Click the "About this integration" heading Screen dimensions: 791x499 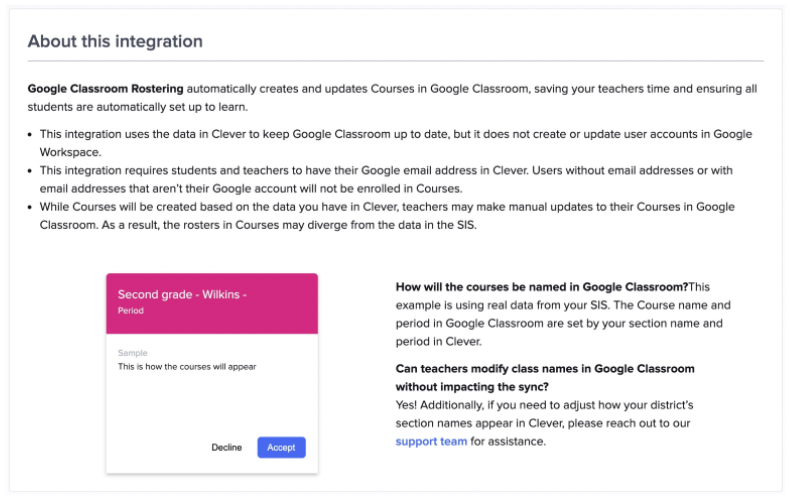(x=115, y=42)
